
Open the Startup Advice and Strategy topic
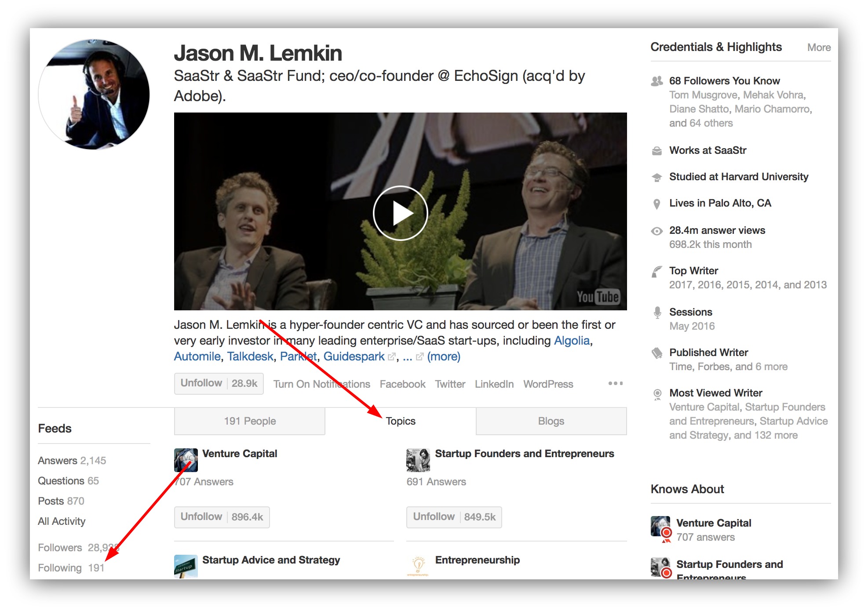tap(271, 560)
